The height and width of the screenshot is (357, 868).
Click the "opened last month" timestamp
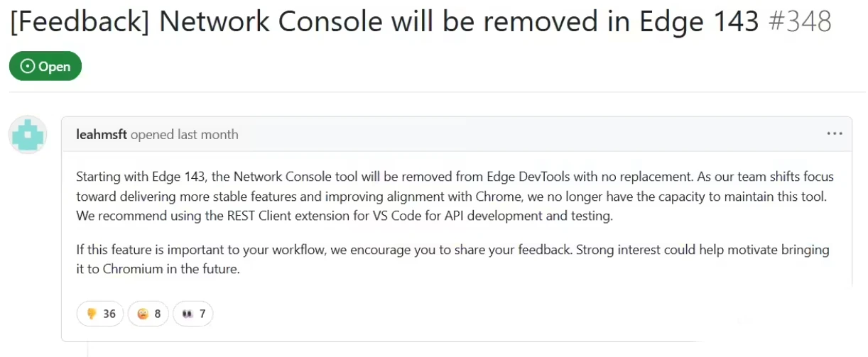pos(185,134)
